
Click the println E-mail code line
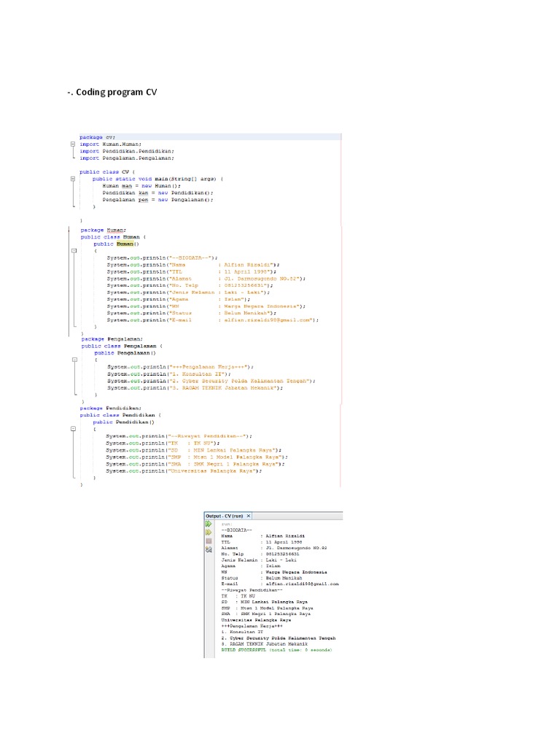tap(212, 320)
